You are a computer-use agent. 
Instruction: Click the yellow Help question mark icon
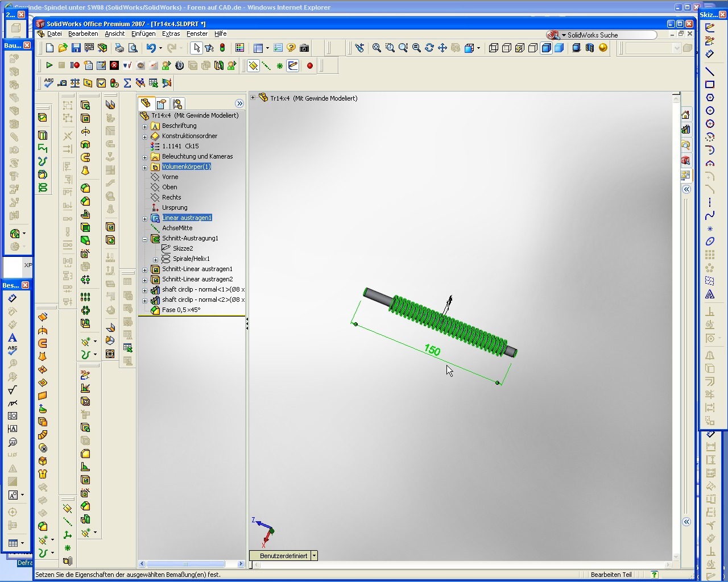pyautogui.click(x=291, y=48)
